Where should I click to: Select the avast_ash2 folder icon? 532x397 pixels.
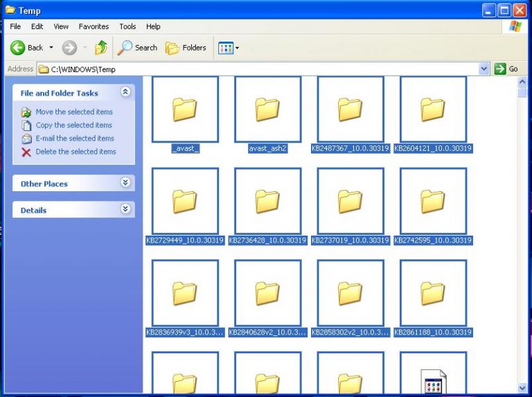(x=267, y=109)
